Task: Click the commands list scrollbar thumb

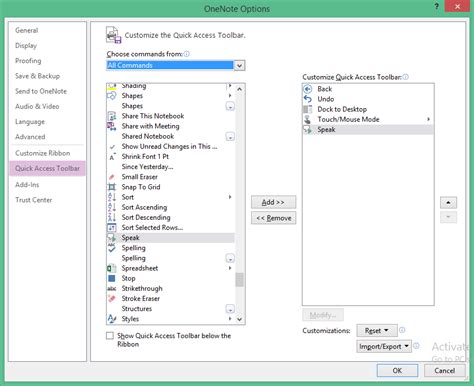Action: click(239, 280)
